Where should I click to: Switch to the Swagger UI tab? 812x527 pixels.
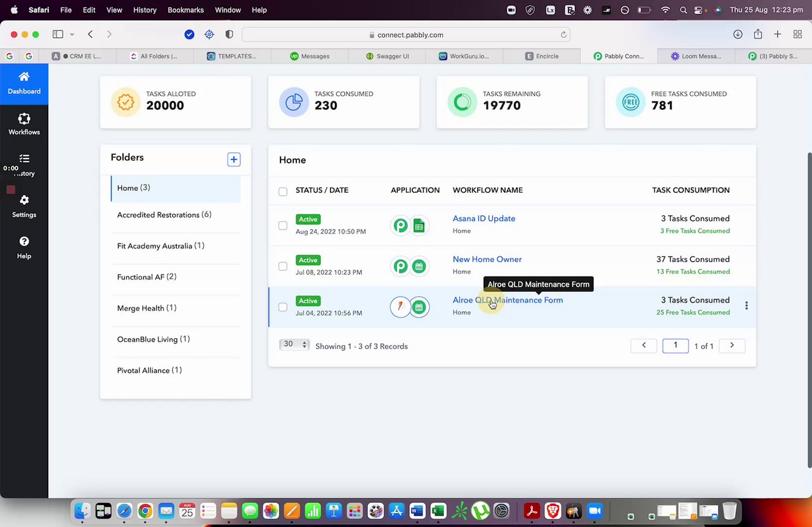(387, 56)
